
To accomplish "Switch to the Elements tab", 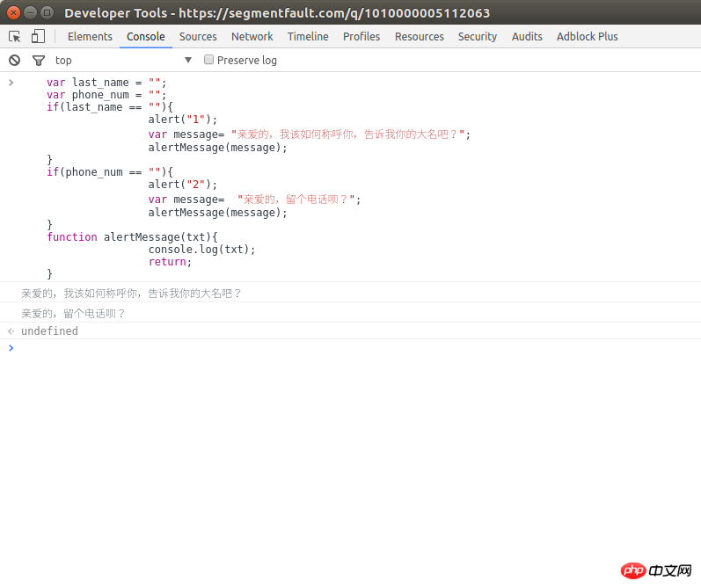I will point(90,36).
